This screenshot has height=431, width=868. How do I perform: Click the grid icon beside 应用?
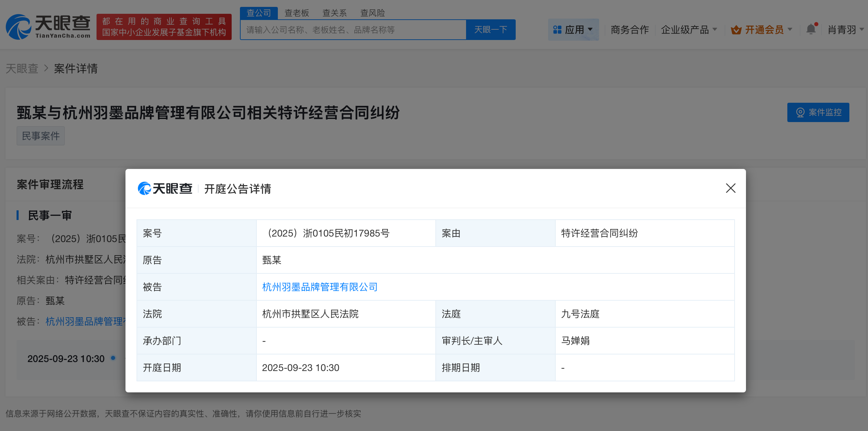click(x=557, y=29)
